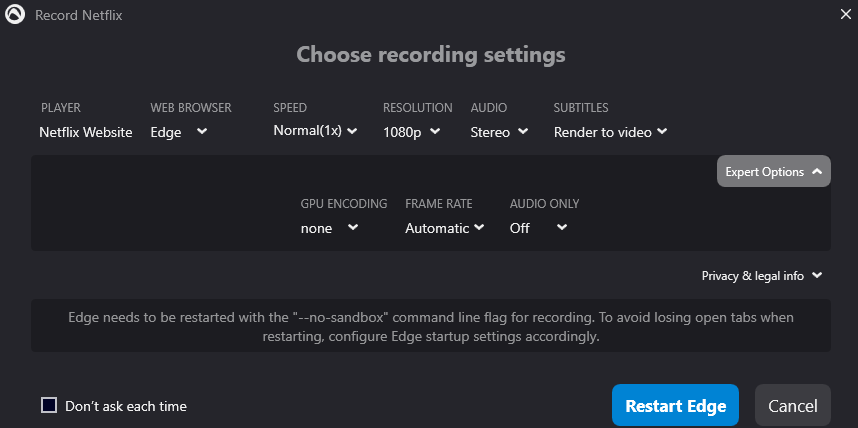Click the AUDIO label
858x428 pixels.
tap(489, 108)
